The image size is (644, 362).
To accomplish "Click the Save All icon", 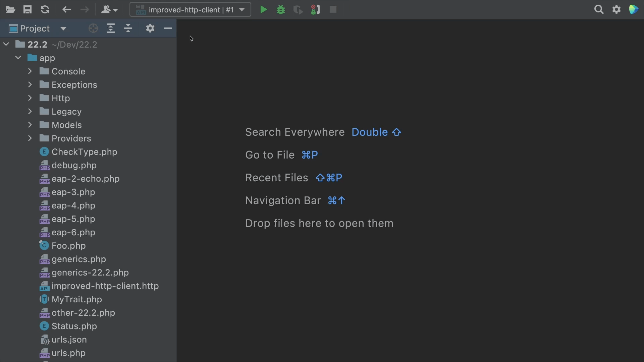I will 28,10.
